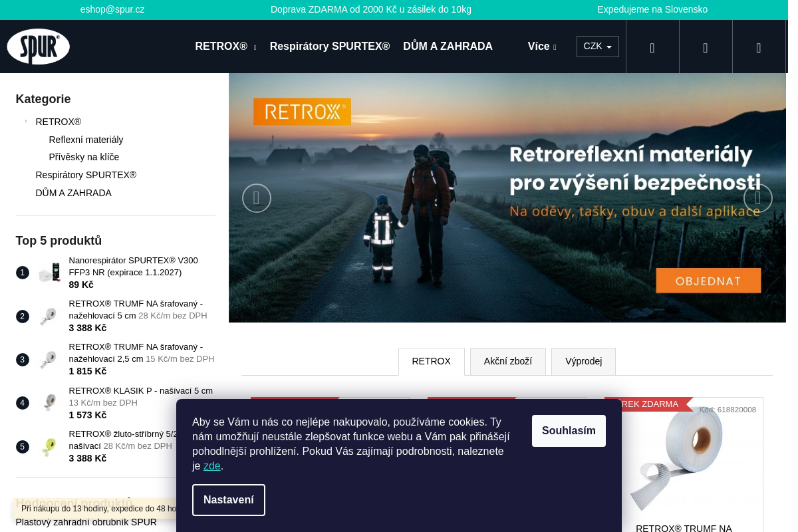Click the 1 573 Kč price

(x=88, y=415)
